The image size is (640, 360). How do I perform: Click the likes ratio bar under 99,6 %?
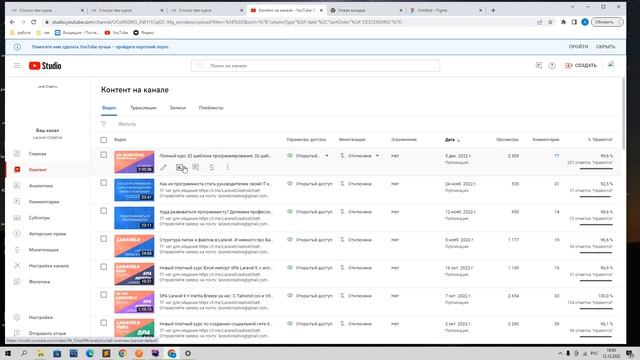pyautogui.click(x=596, y=168)
